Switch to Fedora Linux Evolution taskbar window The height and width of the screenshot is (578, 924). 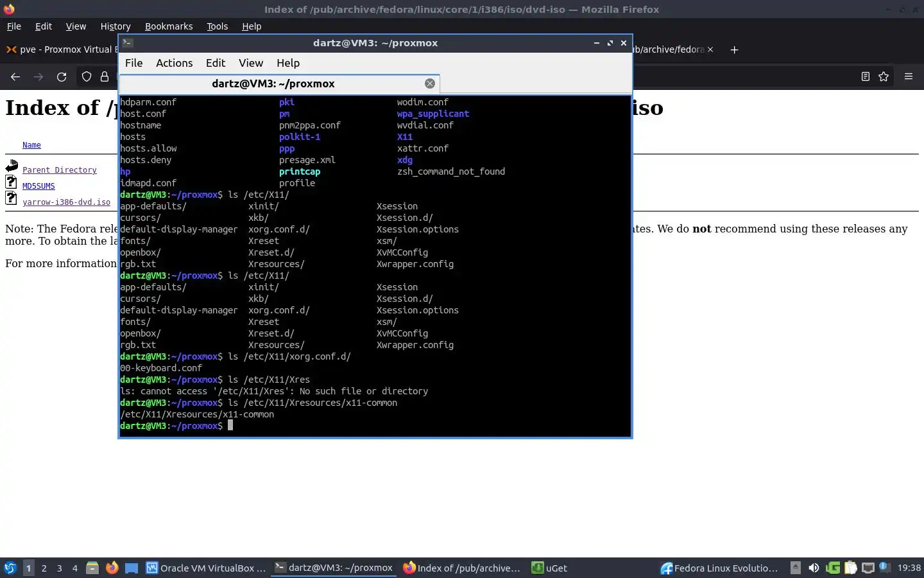(720, 568)
